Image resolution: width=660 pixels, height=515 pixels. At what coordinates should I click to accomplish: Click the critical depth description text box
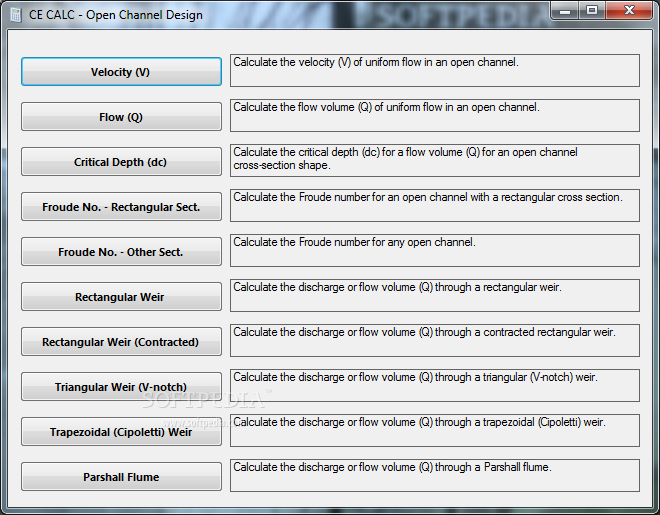point(435,161)
